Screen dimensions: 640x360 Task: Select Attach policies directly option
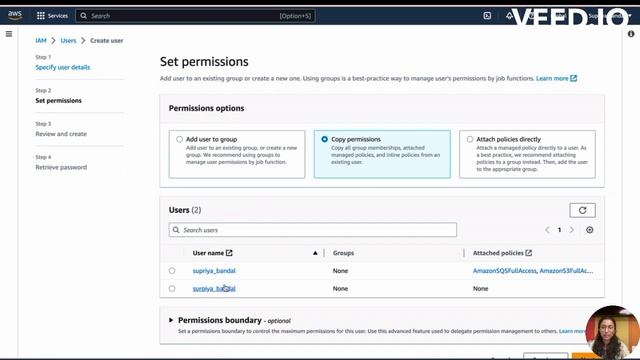pyautogui.click(x=470, y=139)
